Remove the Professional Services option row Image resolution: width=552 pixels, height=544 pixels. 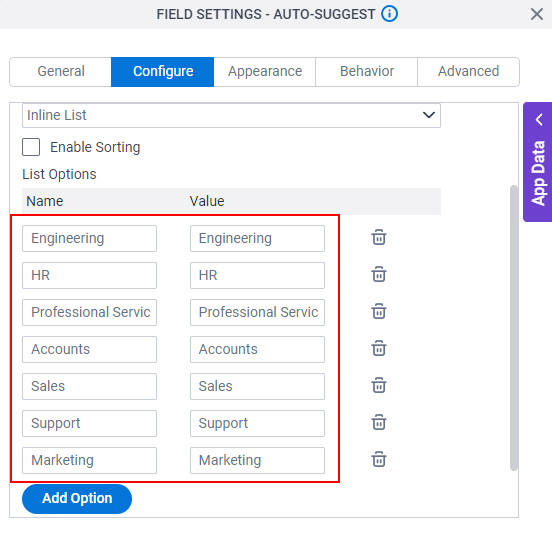click(x=379, y=311)
